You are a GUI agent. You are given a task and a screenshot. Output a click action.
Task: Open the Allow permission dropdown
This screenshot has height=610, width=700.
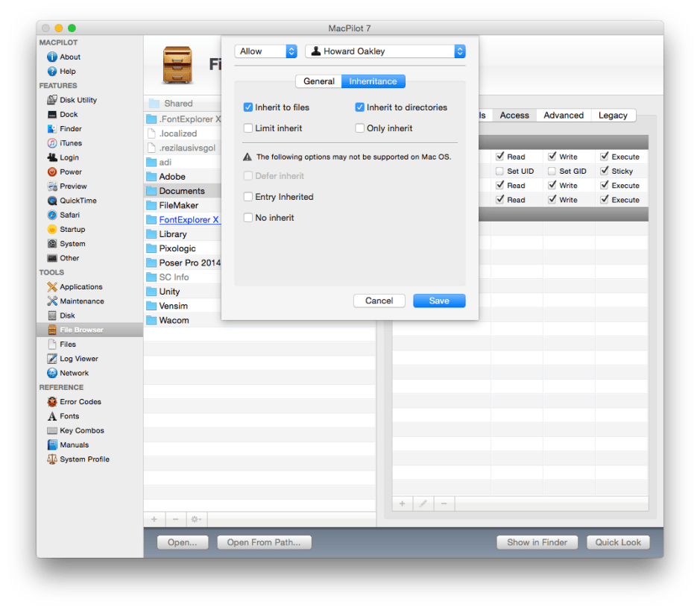point(265,51)
